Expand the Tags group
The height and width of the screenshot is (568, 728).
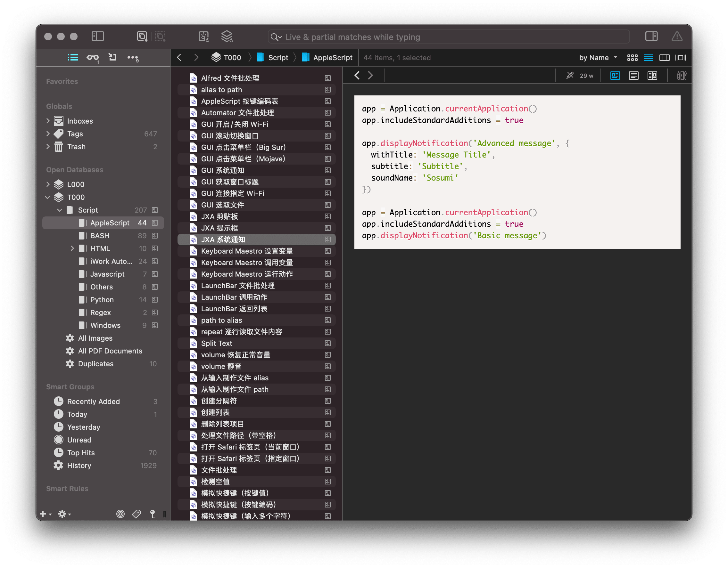[x=48, y=134]
